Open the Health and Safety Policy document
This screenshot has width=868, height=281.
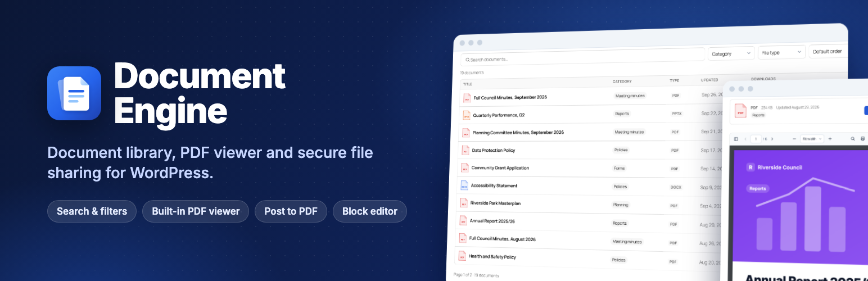coord(492,256)
